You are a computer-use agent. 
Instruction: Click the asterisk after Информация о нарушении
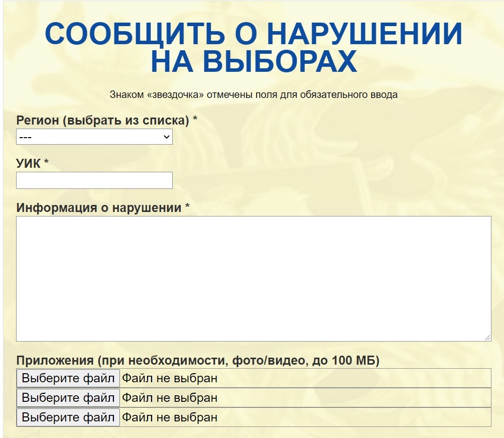pyautogui.click(x=187, y=207)
